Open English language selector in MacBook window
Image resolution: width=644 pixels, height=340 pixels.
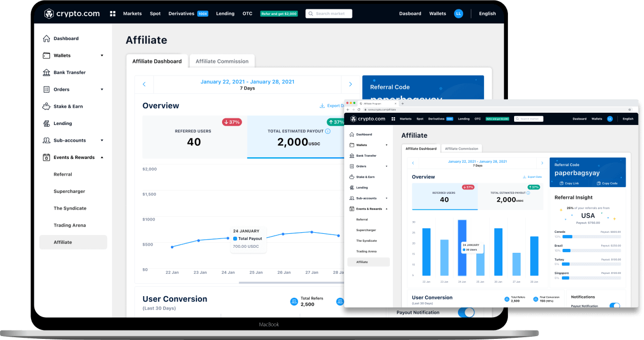tap(487, 13)
